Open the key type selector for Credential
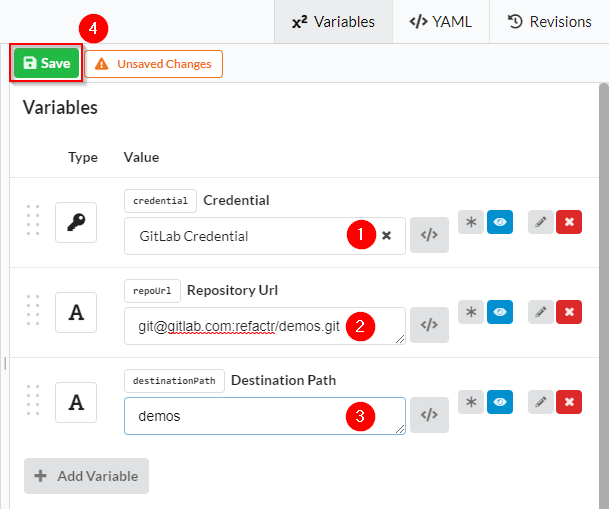 (x=75, y=222)
